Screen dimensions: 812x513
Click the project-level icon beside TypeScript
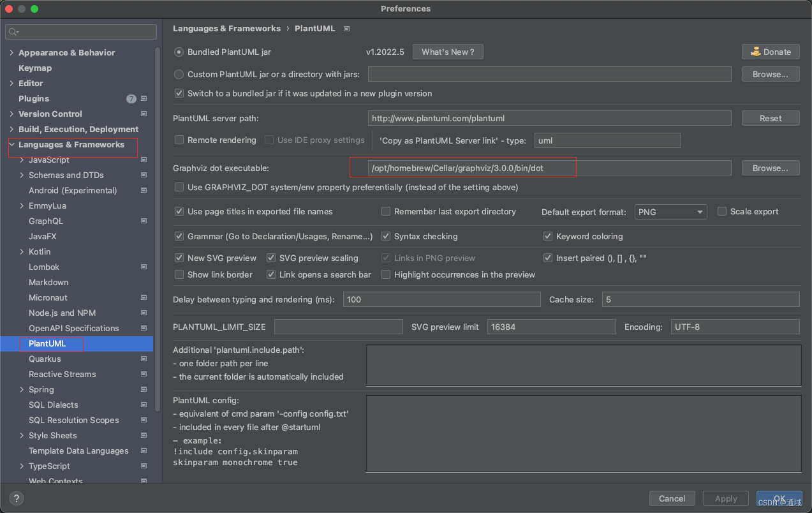click(x=144, y=466)
